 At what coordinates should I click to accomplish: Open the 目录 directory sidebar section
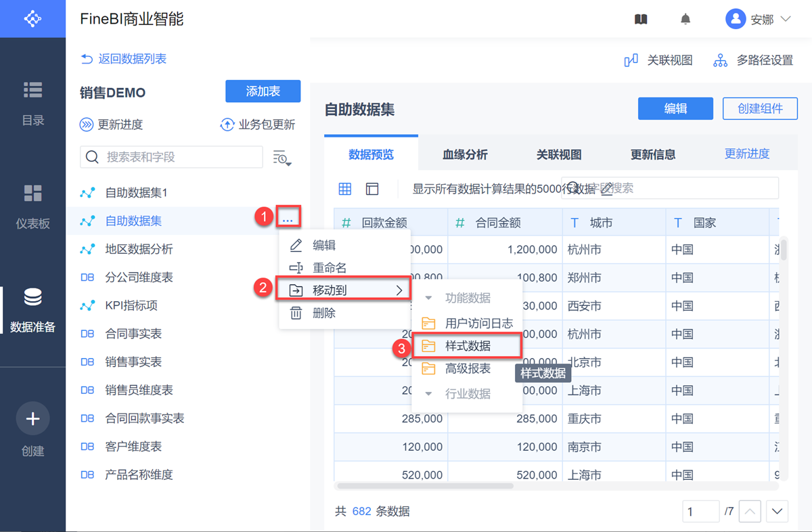32,104
